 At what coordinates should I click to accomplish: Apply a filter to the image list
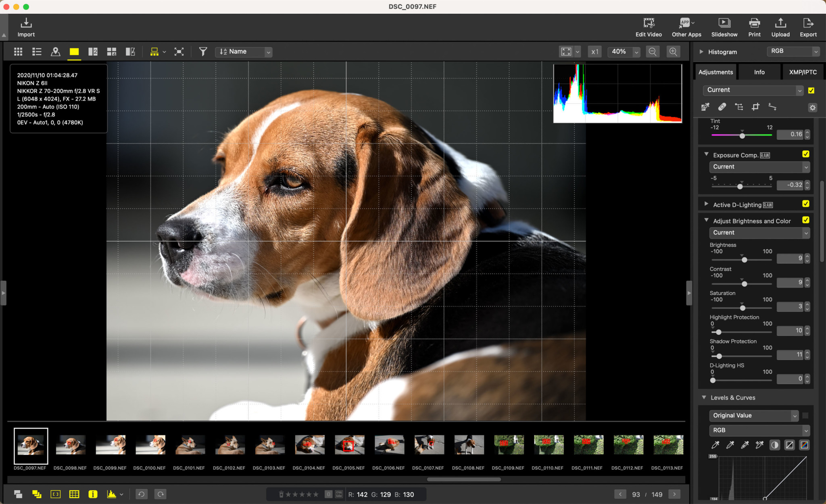click(203, 52)
